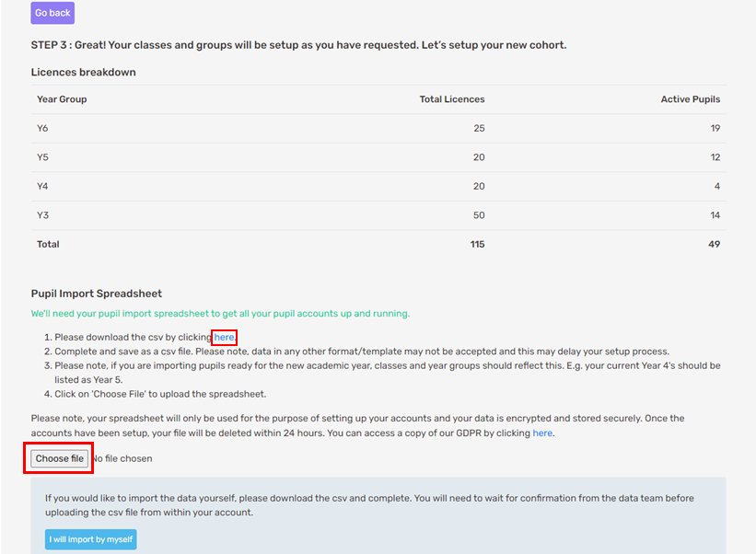Click the Total row label in the table
This screenshot has height=554, width=756.
pos(48,244)
